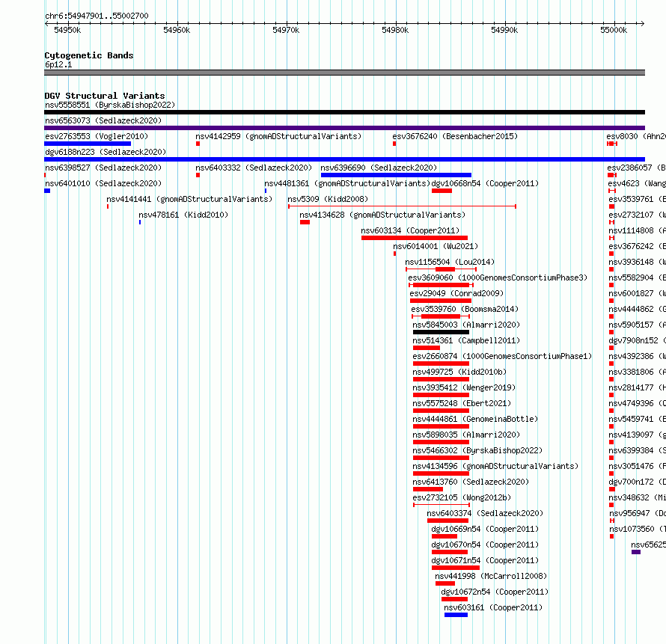
Task: Select esv8030 variant label at right
Action: [x=636, y=136]
